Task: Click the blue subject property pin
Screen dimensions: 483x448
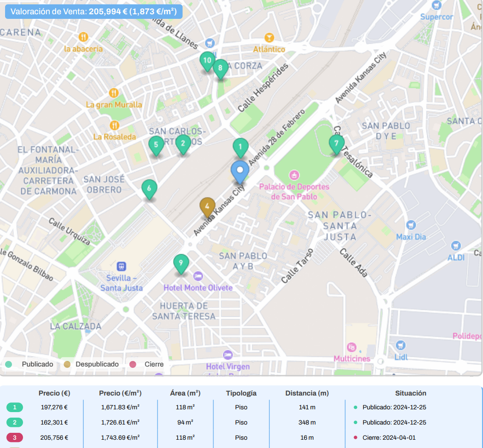Action: [x=239, y=172]
